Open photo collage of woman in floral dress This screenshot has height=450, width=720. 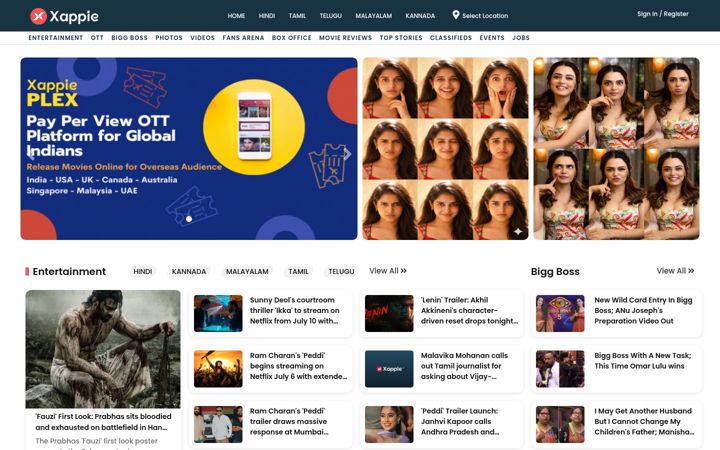click(616, 148)
